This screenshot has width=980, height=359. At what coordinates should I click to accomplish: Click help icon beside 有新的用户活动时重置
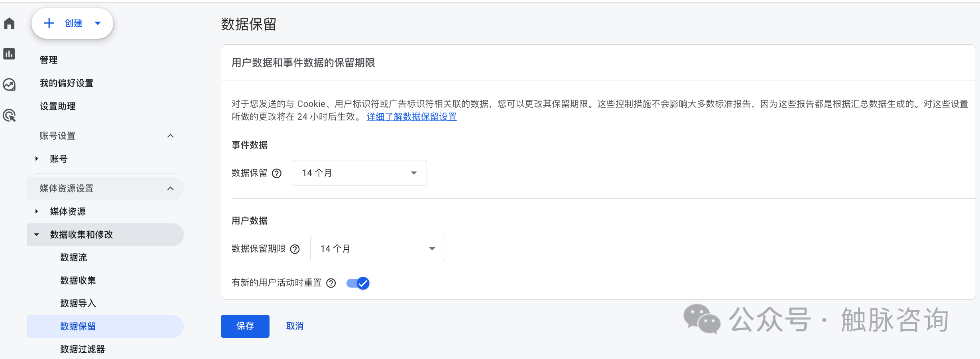(331, 283)
